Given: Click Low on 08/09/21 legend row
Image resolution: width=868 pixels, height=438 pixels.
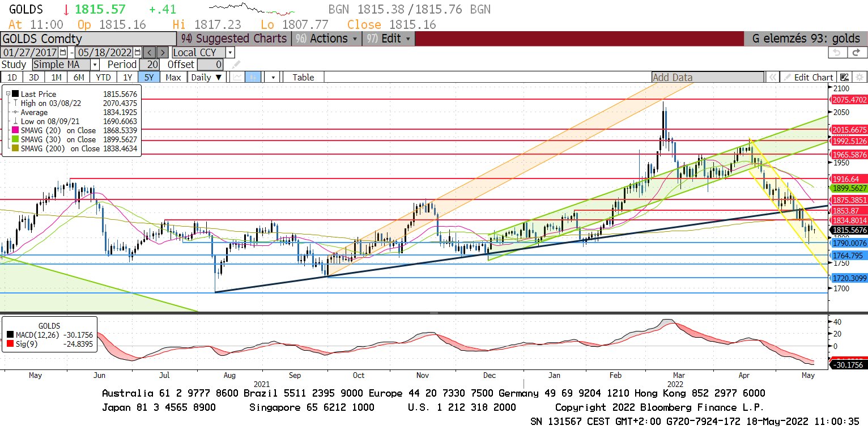Looking at the screenshot, I should (74, 121).
